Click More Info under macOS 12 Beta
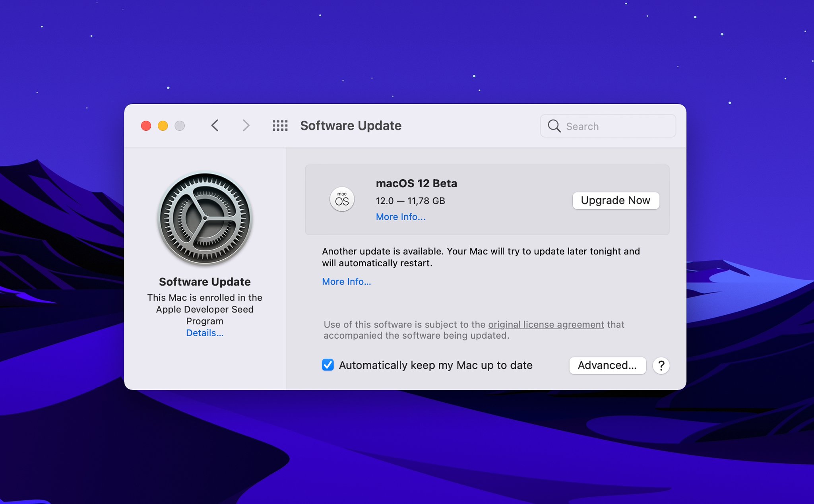 point(400,217)
